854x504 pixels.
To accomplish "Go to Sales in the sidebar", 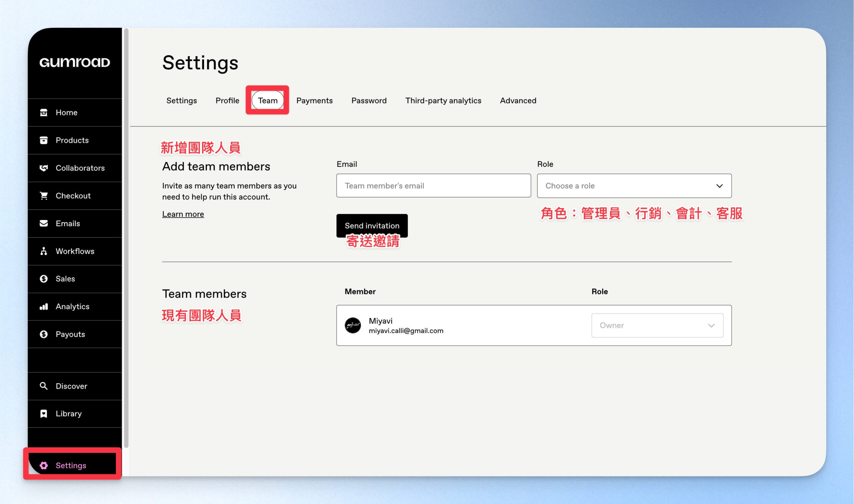I will point(75,279).
